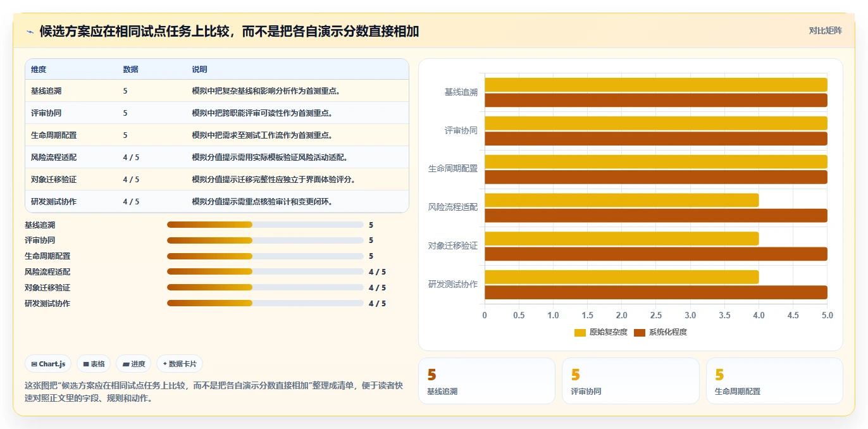Click the brown 系统化程度 bar for 生命周期配置
The image size is (868, 429).
(x=656, y=177)
